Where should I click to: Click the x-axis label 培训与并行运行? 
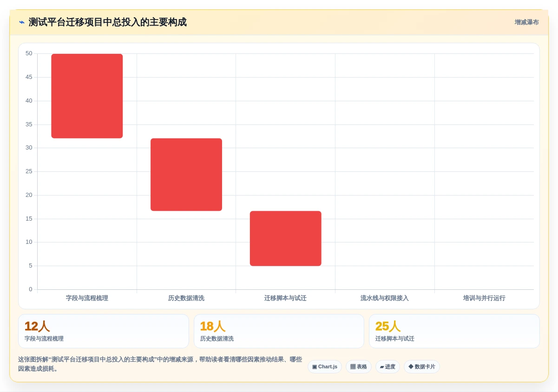point(484,298)
